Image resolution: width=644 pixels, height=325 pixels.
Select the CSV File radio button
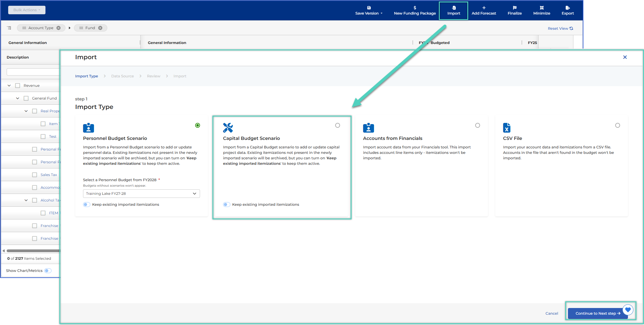(618, 125)
